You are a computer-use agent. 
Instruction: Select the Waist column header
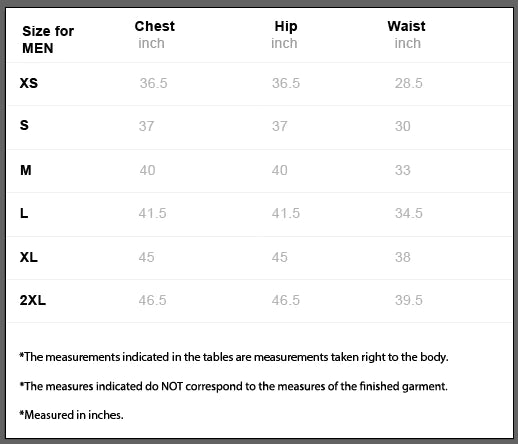406,26
